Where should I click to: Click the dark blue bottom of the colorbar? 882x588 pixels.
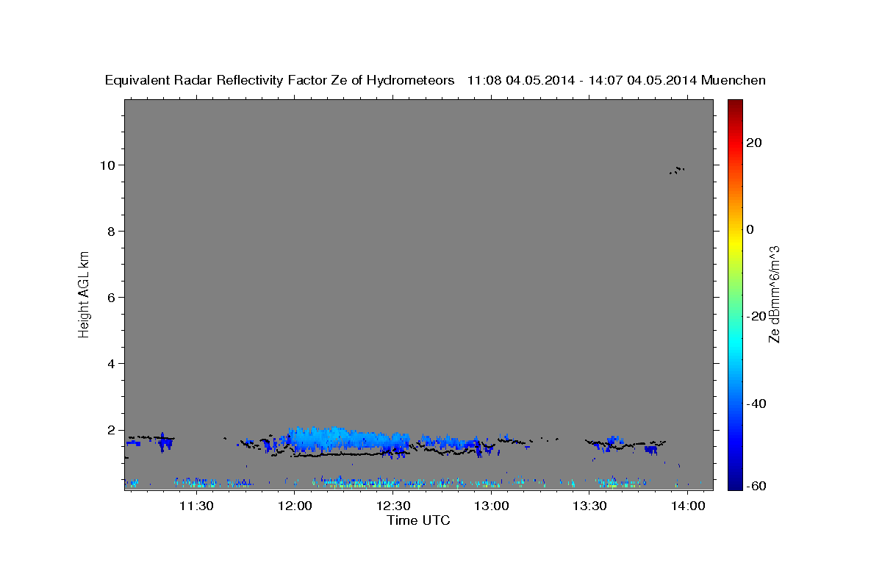pos(734,482)
